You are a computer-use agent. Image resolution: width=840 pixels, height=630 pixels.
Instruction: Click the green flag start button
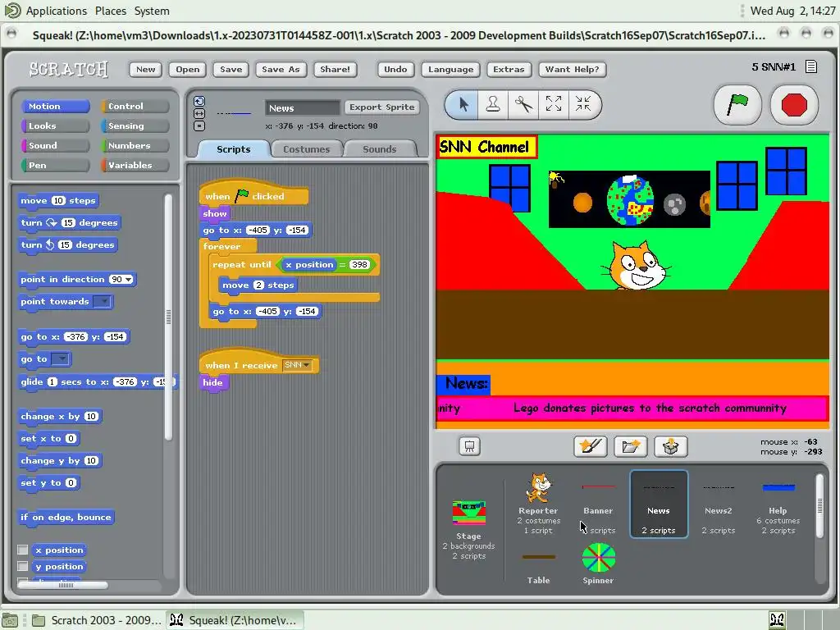tap(737, 104)
